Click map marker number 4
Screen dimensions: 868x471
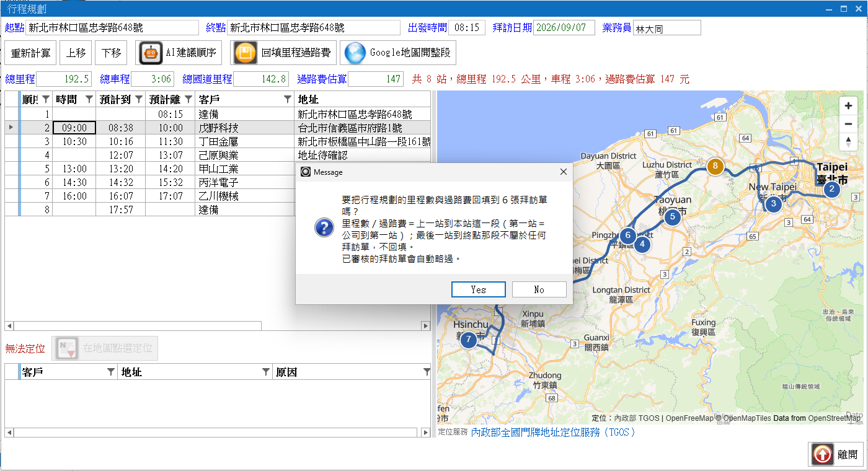(642, 244)
